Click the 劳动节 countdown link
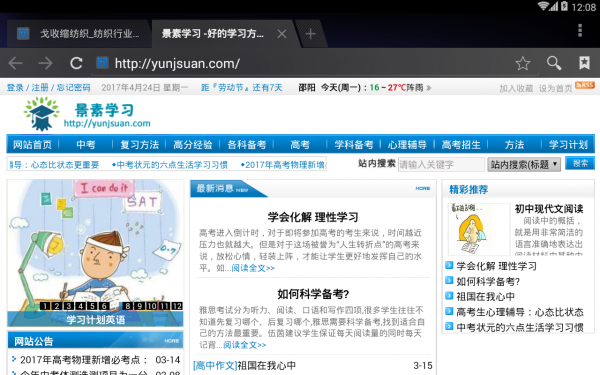 coord(242,88)
